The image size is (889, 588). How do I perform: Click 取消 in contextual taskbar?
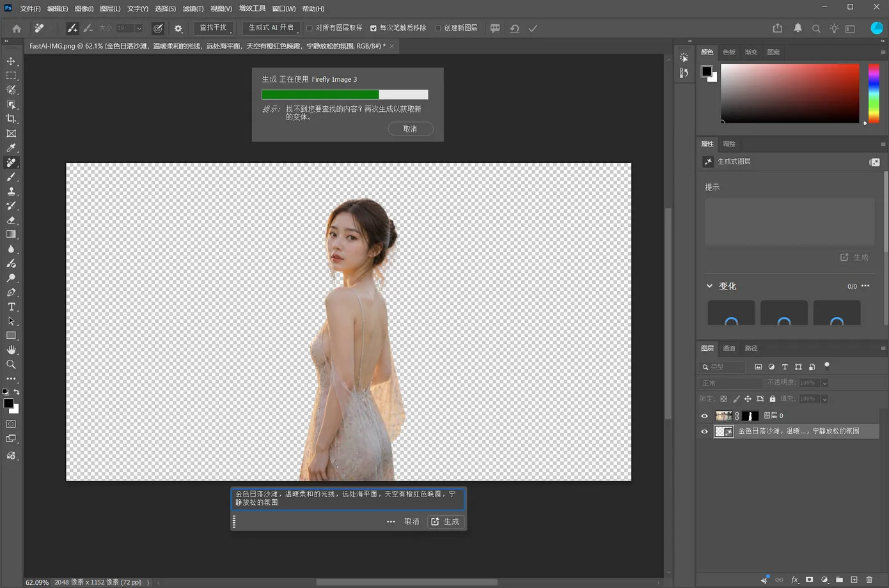point(412,522)
